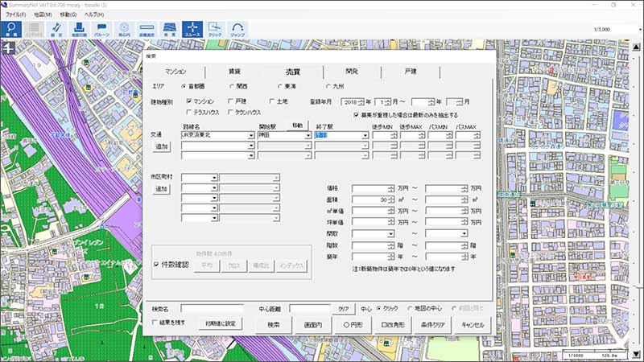
Task: Open the 設定 settings tool icon
Action: [56, 30]
